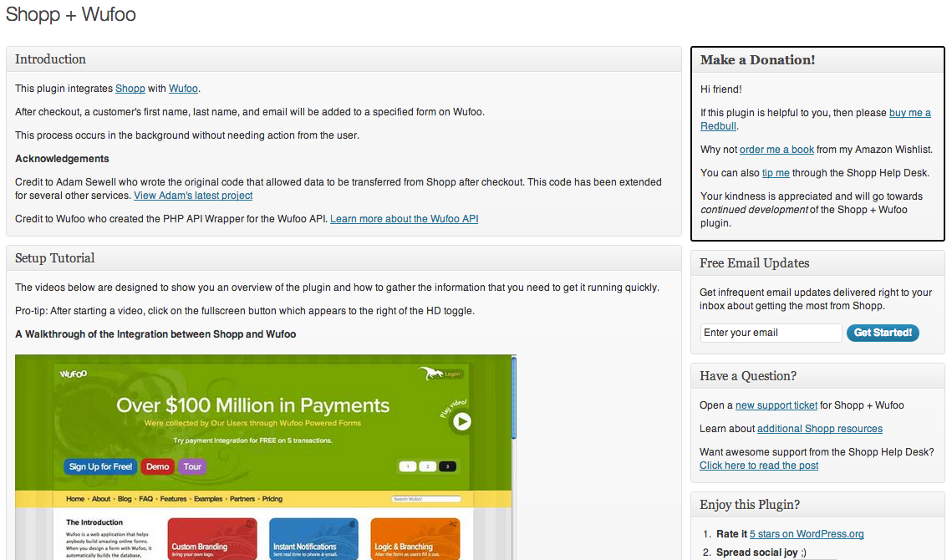This screenshot has width=952, height=560.
Task: Click the Free Email Updates panel header
Action: 817,263
